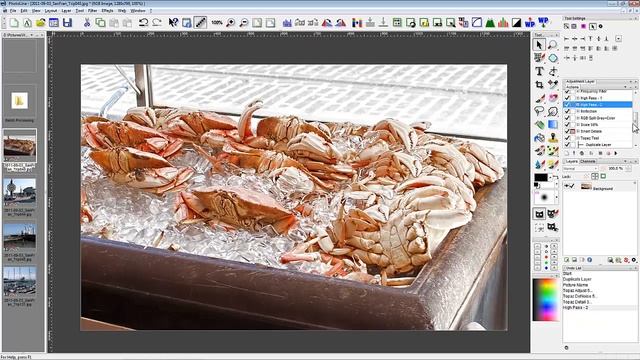Screen dimensions: 640x360
Task: Select the Lasso tool
Action: (x=540, y=111)
